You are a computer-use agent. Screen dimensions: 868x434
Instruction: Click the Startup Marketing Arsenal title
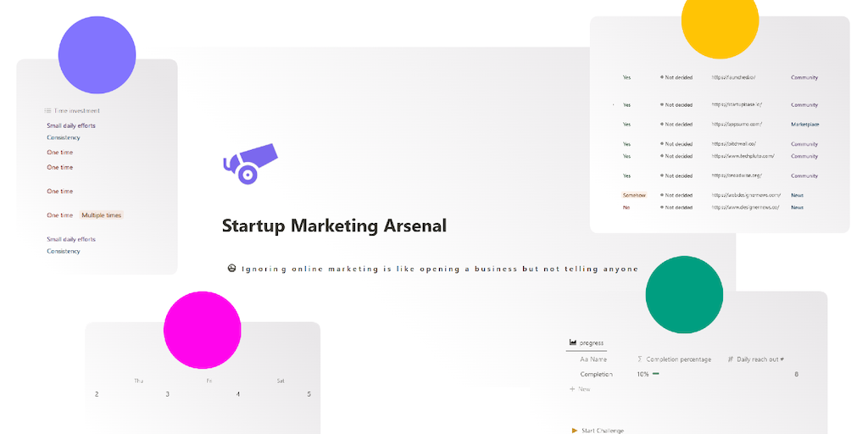coord(334,225)
